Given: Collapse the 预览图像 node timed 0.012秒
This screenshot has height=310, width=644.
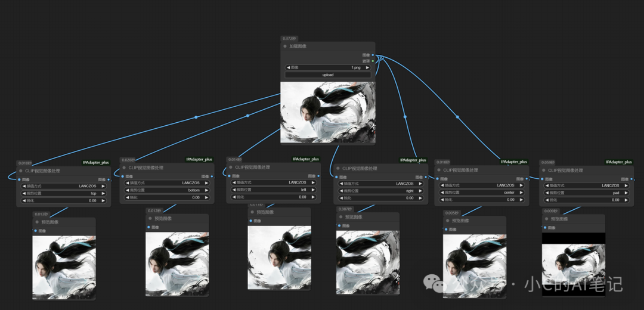Looking at the screenshot, I should (150, 218).
